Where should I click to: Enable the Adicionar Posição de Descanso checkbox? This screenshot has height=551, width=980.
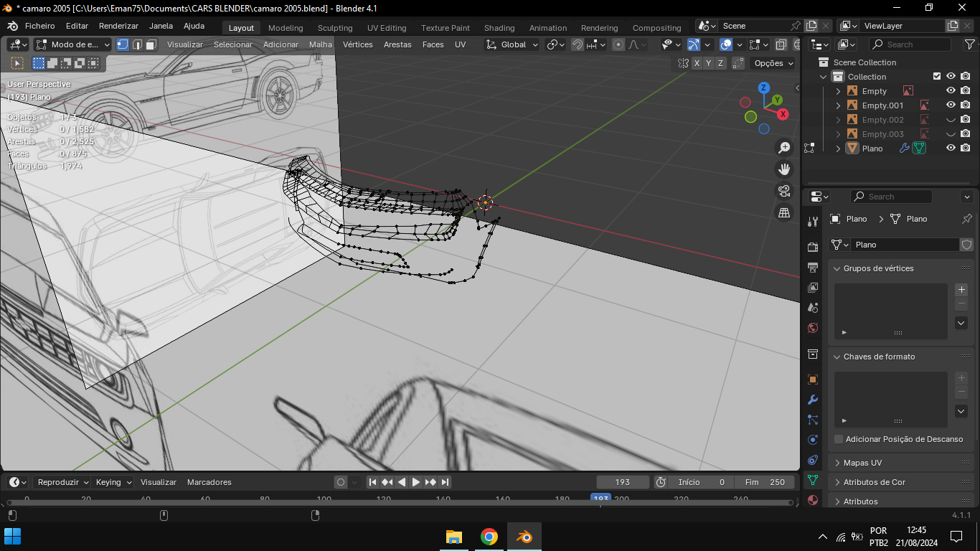(x=839, y=439)
